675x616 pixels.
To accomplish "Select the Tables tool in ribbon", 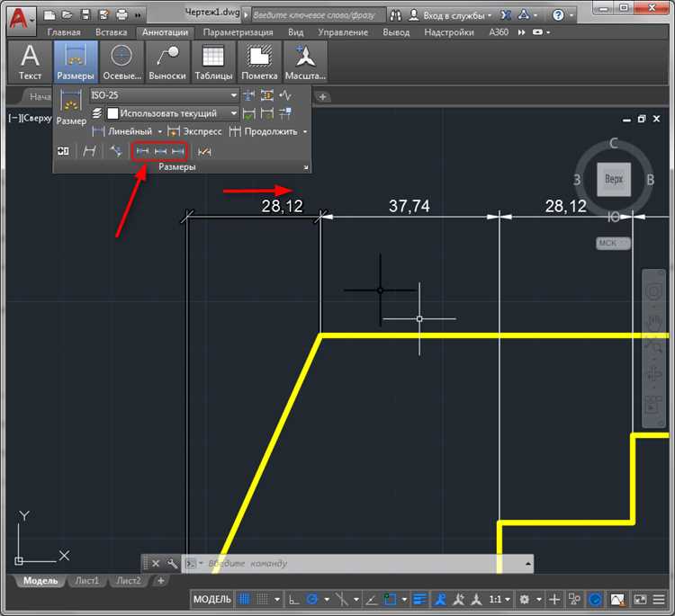I will 213,61.
